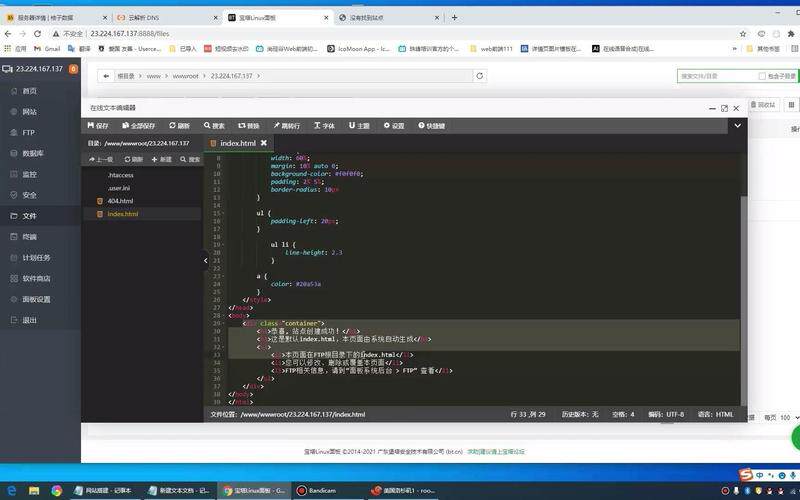Focus the file search input field
800x500 pixels.
tap(717, 76)
